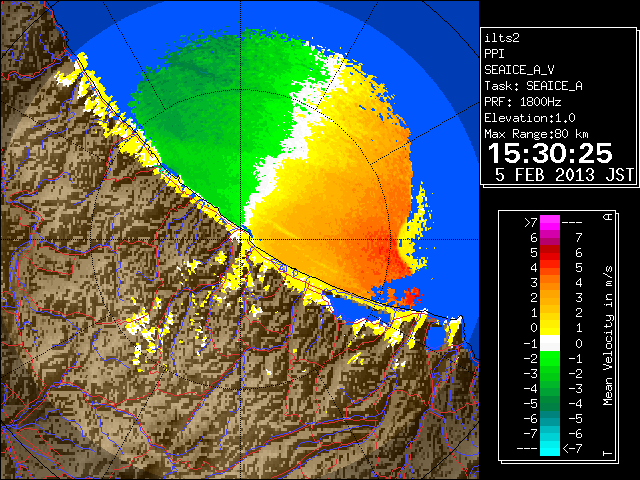Pick the yellow band in the velocity color bar
Screen dimensions: 640x480
[x=550, y=328]
